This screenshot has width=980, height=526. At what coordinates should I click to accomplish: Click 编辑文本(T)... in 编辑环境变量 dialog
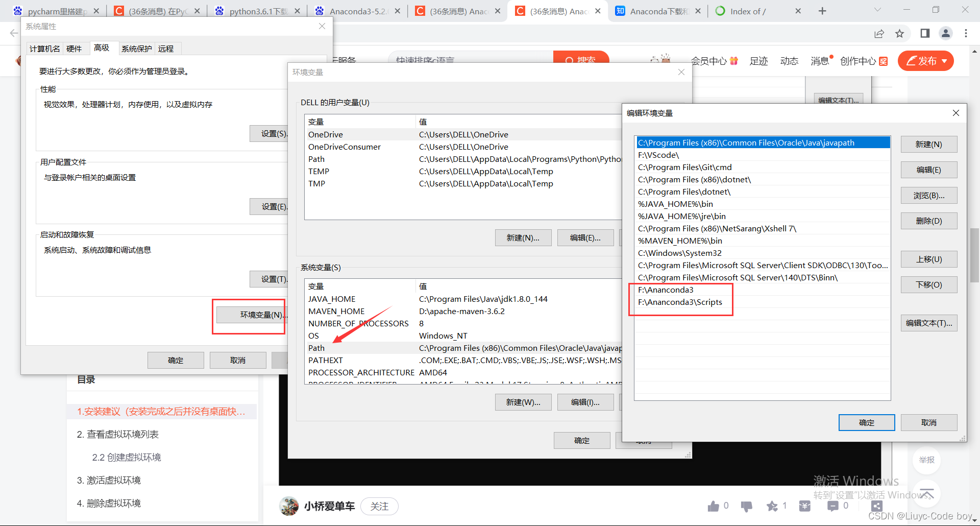[928, 323]
